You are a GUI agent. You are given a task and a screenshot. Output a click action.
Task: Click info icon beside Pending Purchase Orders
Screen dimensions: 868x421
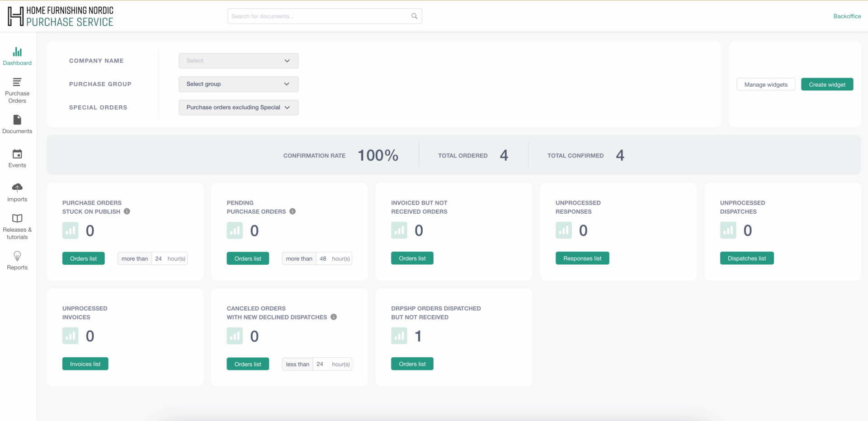pyautogui.click(x=292, y=211)
